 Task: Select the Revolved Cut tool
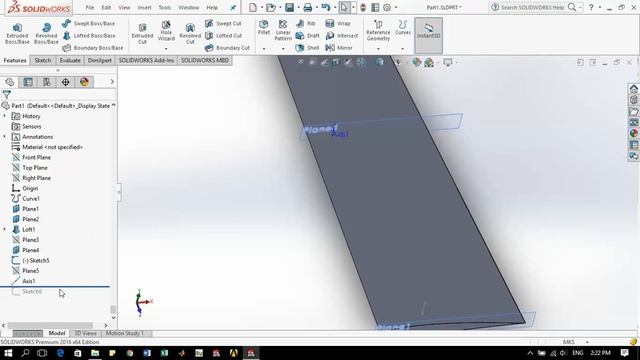click(190, 33)
